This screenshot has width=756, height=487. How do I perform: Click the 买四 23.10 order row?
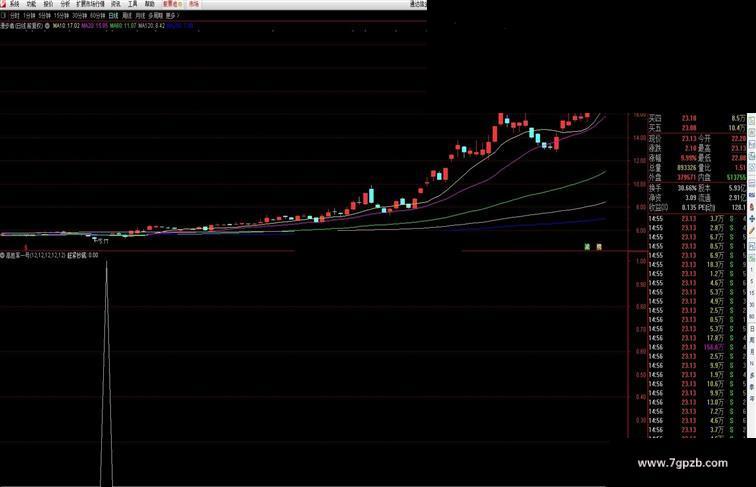(697, 118)
